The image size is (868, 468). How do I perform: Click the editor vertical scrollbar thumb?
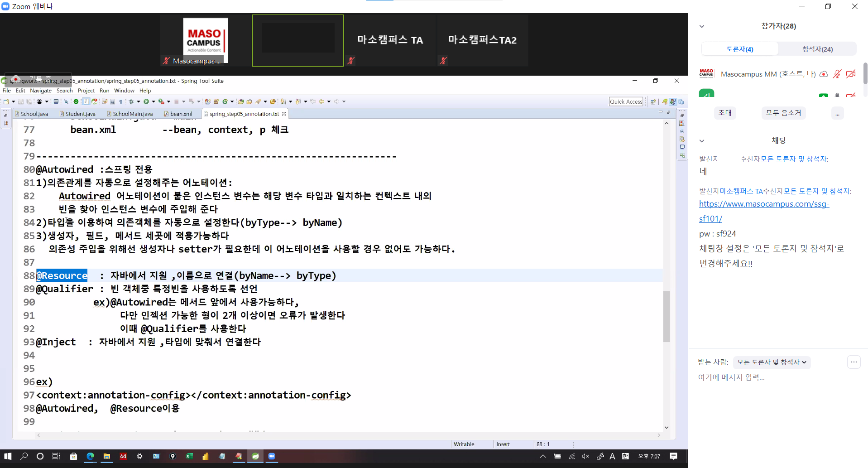coord(667,316)
